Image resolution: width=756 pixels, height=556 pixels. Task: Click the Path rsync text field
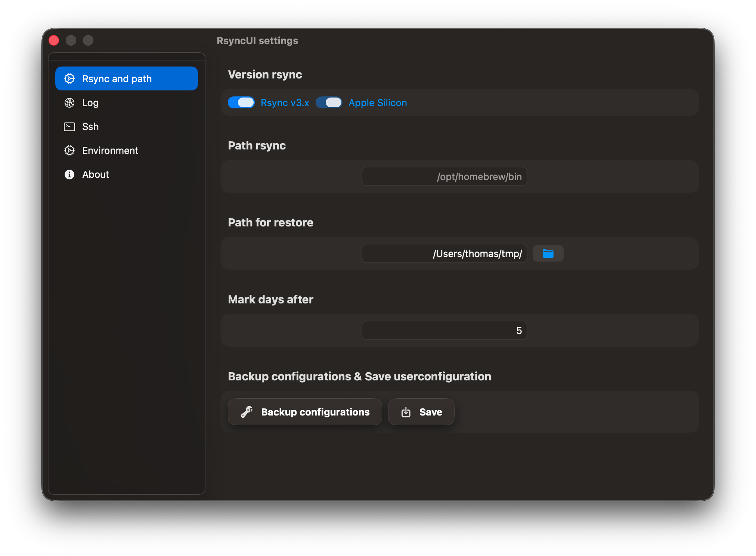click(444, 177)
